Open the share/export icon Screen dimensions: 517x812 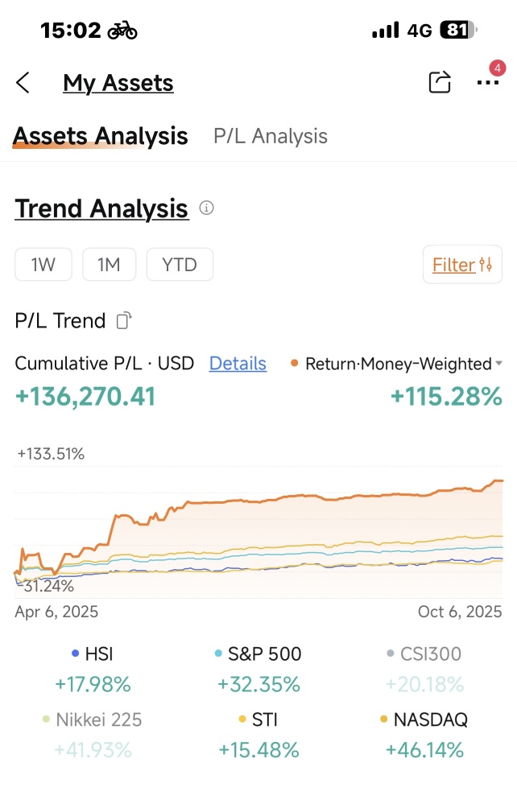pyautogui.click(x=440, y=82)
